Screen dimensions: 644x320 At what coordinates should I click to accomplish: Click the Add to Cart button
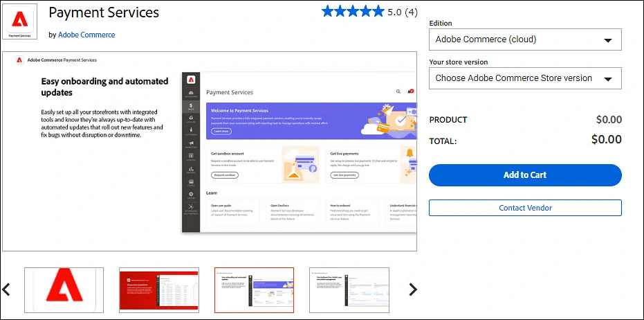[x=525, y=175]
